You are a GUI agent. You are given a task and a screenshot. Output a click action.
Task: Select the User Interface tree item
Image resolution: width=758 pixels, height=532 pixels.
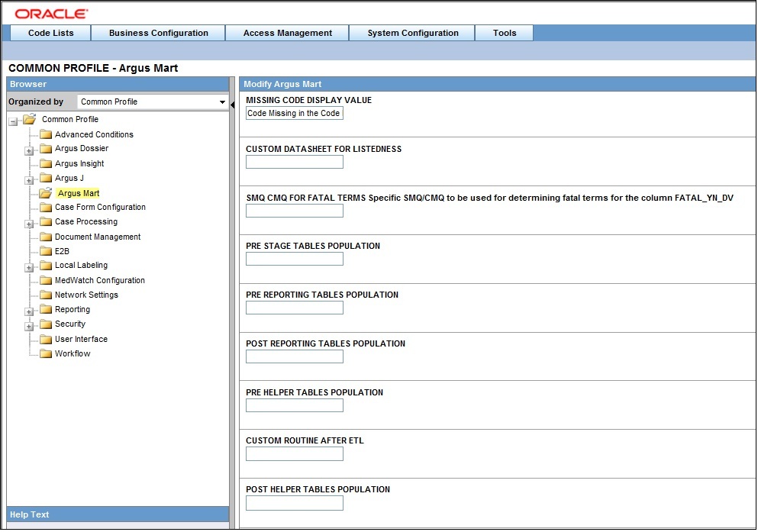pos(81,339)
